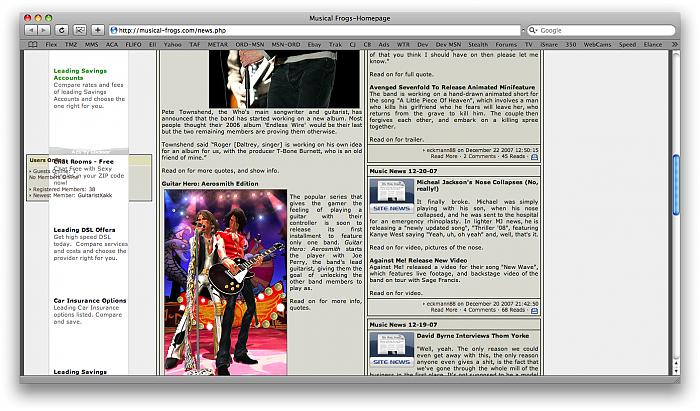This screenshot has height=411, width=700.
Task: Open Micheal Jackson's Nose Collapses headline
Action: coord(477,186)
